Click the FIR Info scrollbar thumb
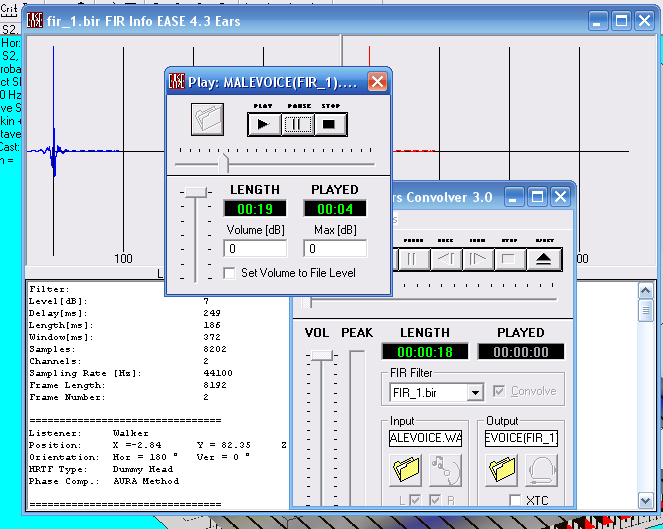This screenshot has height=529, width=663. (645, 310)
